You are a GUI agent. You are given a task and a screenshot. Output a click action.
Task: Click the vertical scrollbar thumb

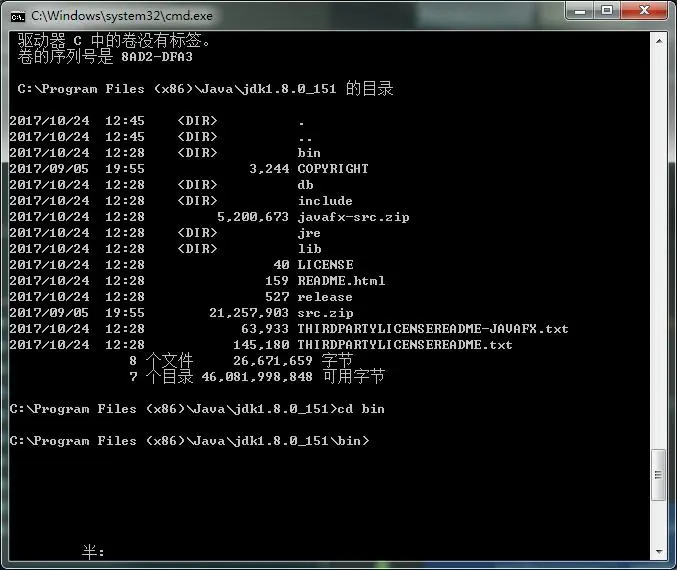(x=658, y=475)
